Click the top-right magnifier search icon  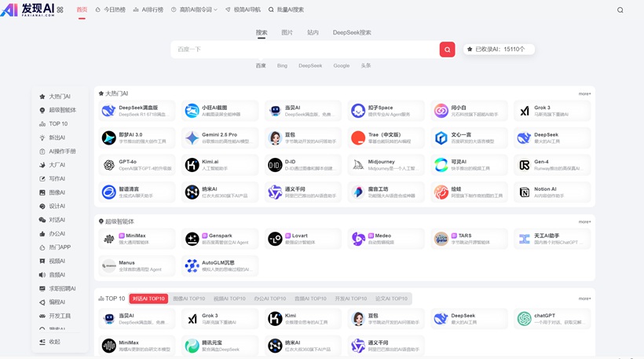click(x=620, y=10)
